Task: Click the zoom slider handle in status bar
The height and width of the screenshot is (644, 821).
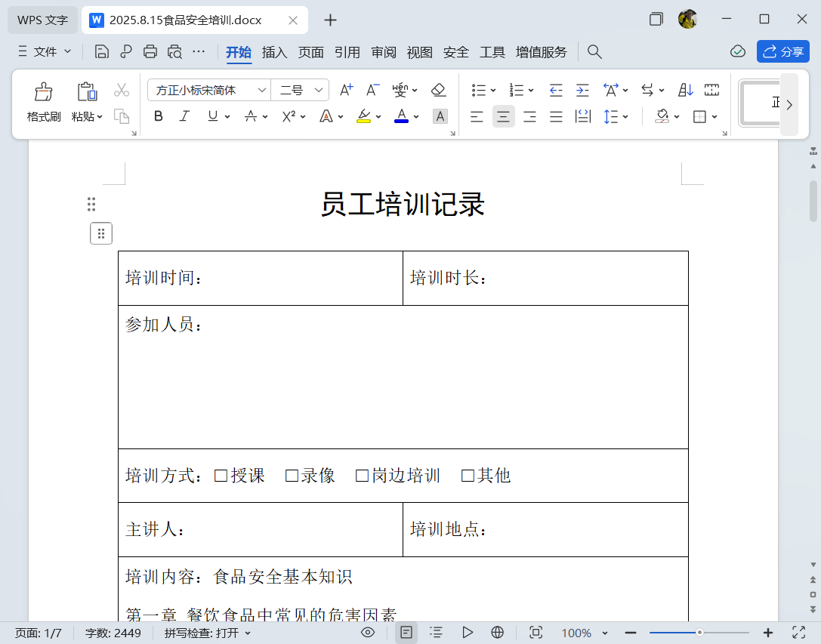Action: tap(700, 633)
